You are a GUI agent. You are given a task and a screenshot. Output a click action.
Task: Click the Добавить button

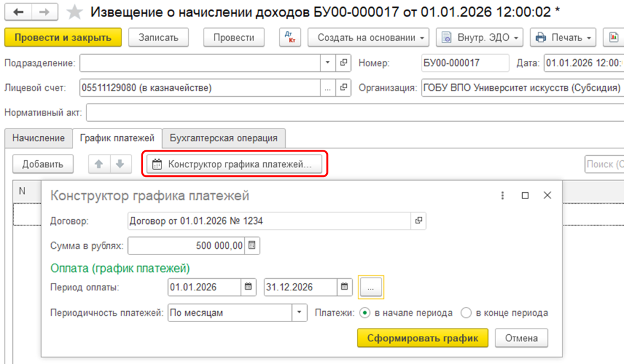click(43, 164)
